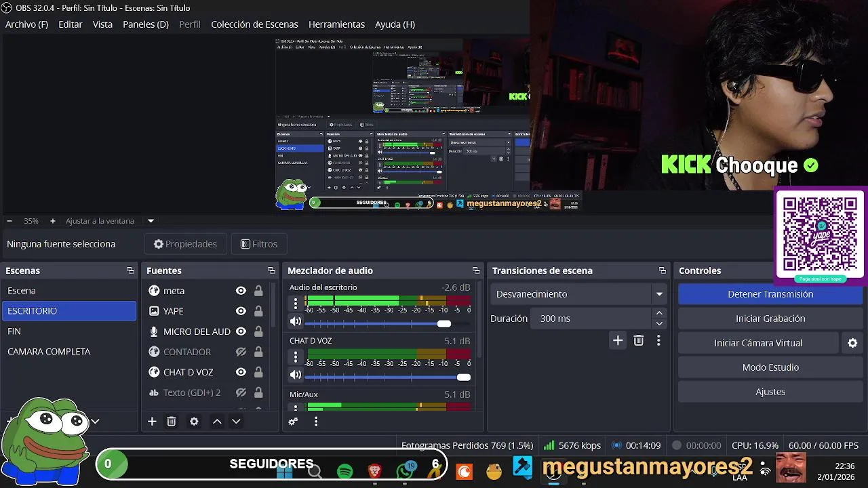Screen dimensions: 868x488
Task: Toggle lock on the meta source
Action: (258, 291)
